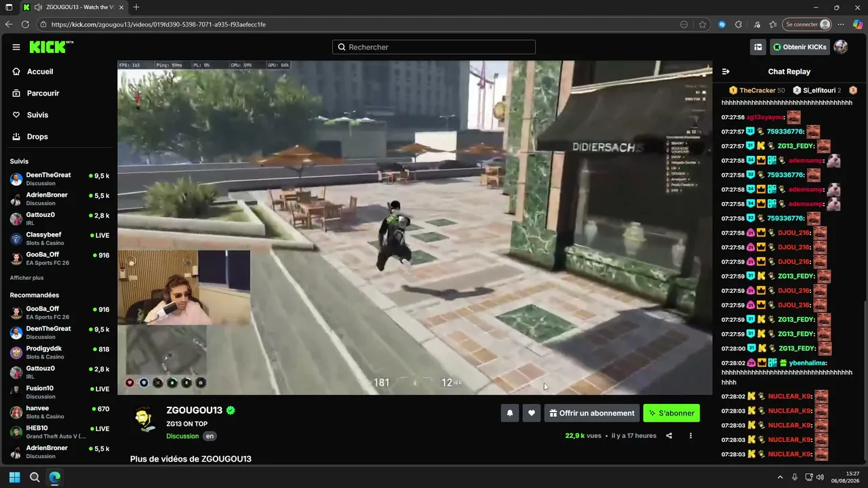This screenshot has width=868, height=488.
Task: Click ag13xyayou's username in chat
Action: click(x=765, y=117)
